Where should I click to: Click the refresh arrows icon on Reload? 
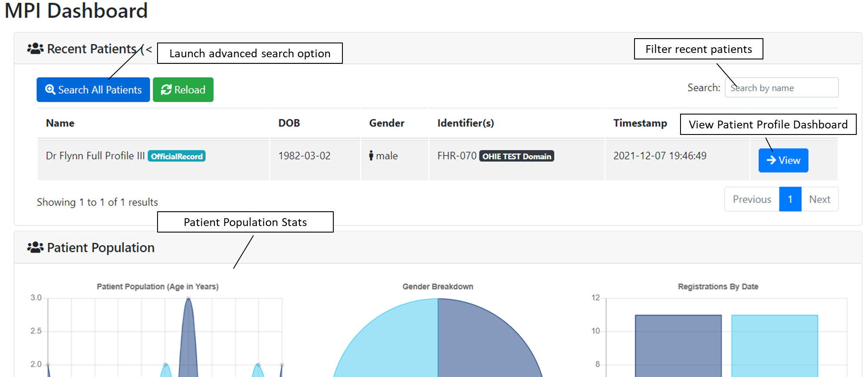click(x=166, y=89)
